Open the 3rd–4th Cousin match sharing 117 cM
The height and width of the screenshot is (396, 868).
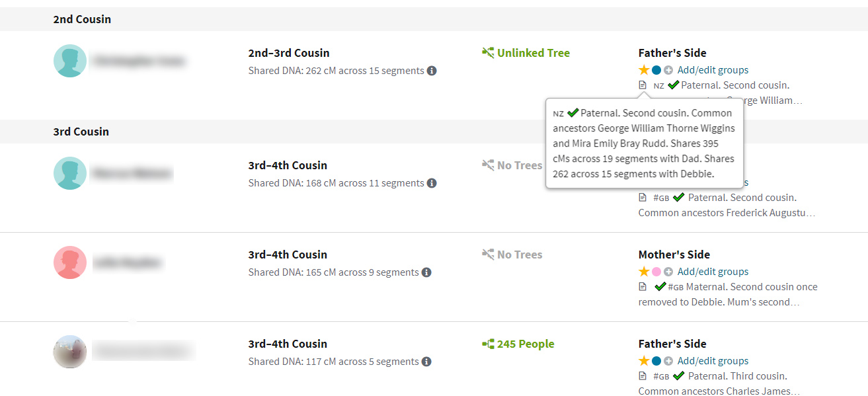pyautogui.click(x=288, y=344)
